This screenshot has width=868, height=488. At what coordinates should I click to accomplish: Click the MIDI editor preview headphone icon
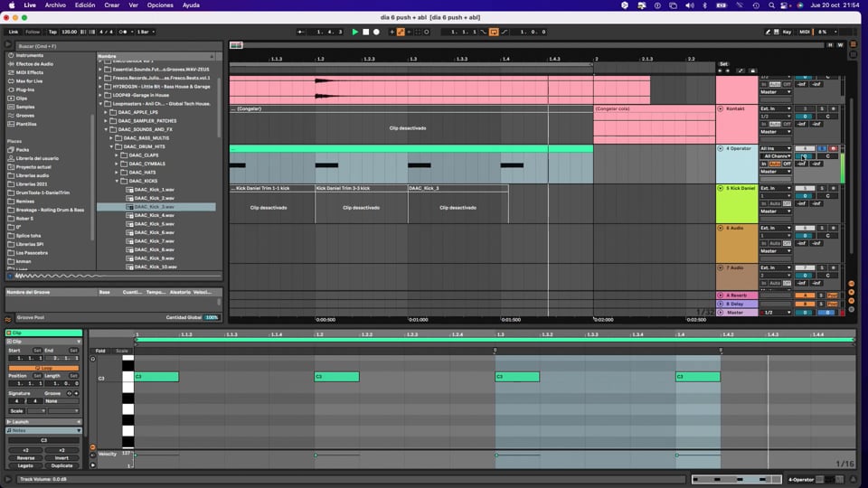click(x=92, y=359)
